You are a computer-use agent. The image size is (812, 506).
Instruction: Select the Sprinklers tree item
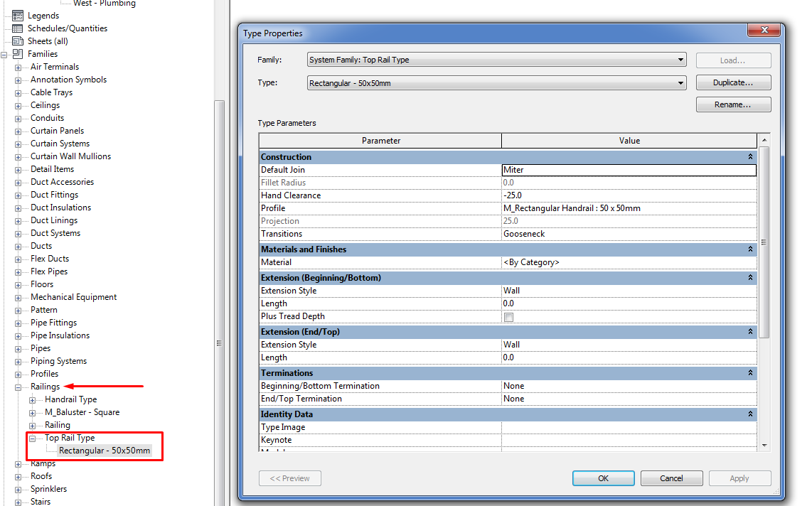pos(48,489)
